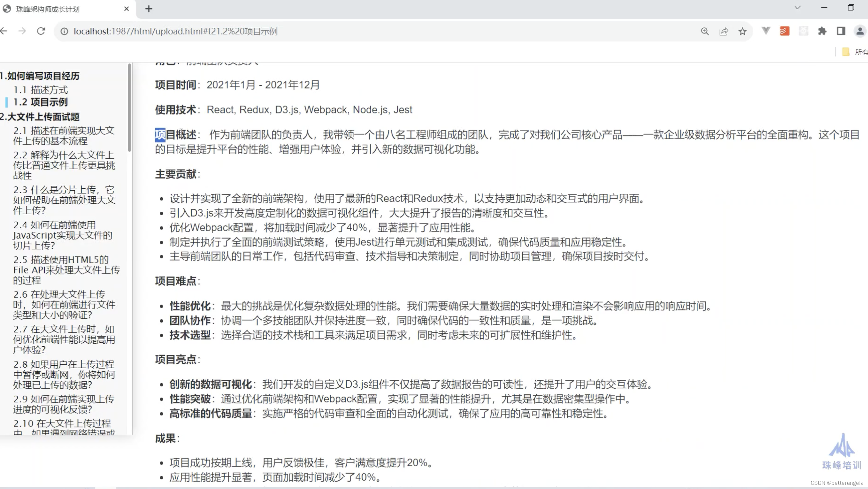Click the 项目难点 heading
868x489 pixels.
[176, 281]
